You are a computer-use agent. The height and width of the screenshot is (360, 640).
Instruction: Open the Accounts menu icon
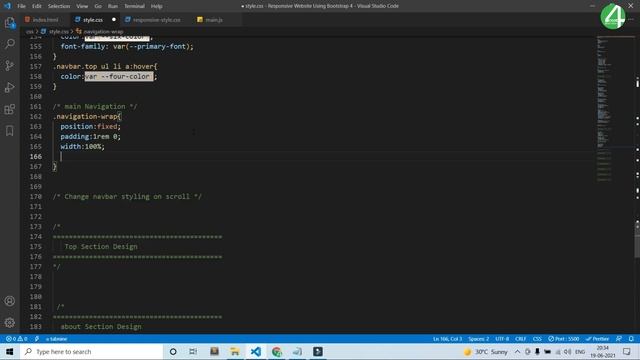click(10, 301)
